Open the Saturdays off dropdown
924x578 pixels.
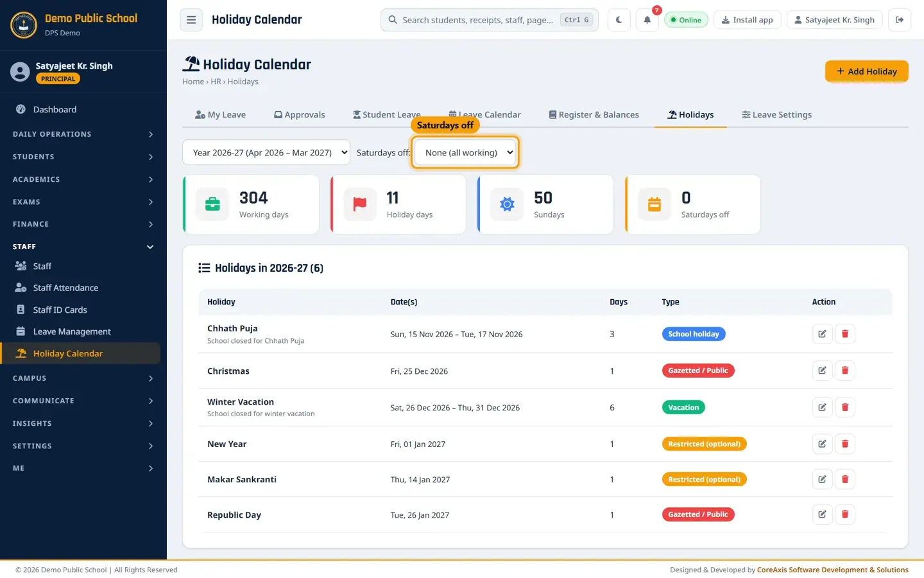coord(465,152)
